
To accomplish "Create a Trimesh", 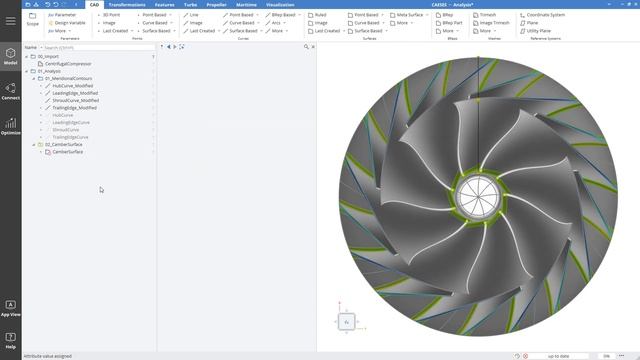I will 484,15.
